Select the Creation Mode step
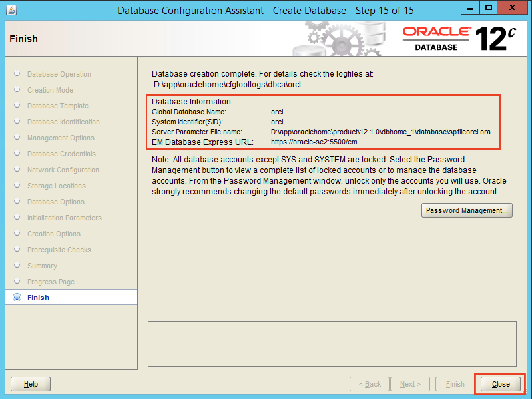532x399 pixels. (50, 90)
